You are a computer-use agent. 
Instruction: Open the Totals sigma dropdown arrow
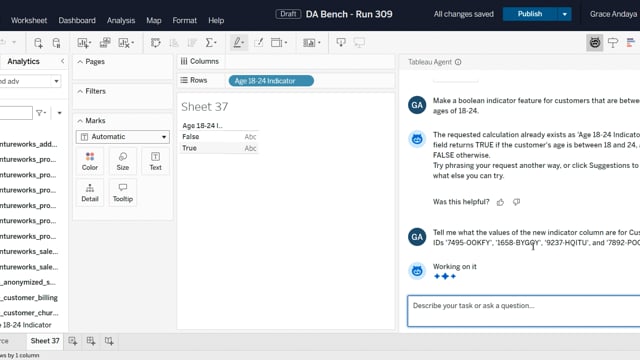tap(215, 42)
